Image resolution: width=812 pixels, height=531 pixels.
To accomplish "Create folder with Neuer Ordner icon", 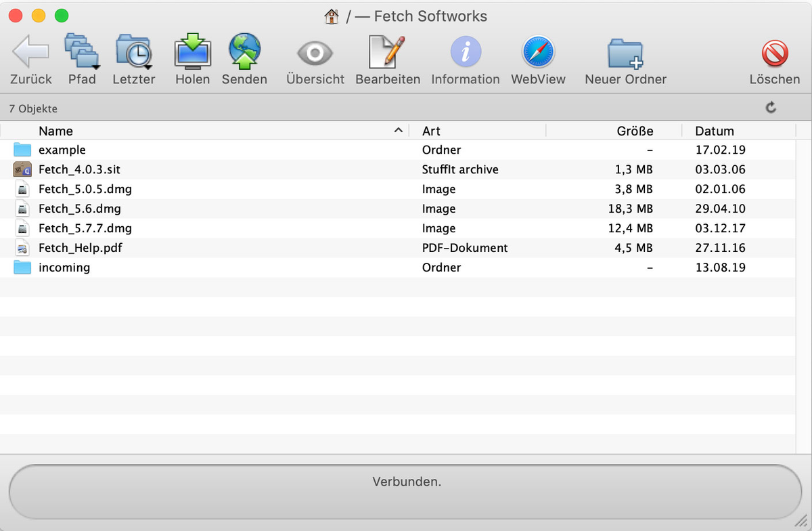I will point(625,53).
